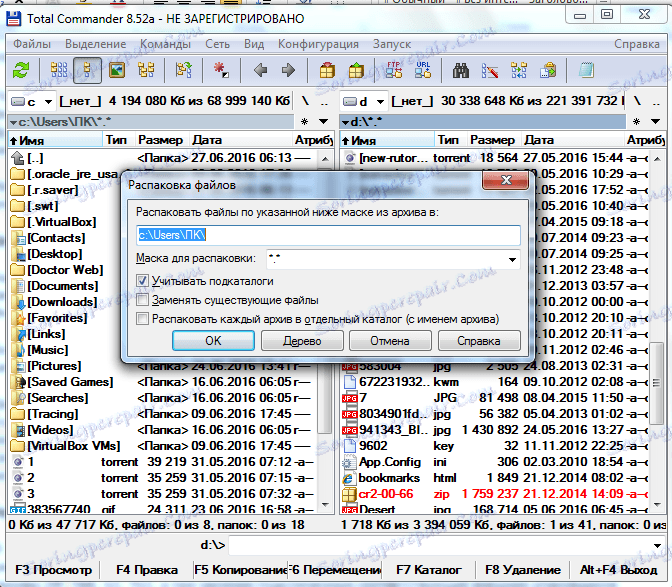This screenshot has height=587, width=672.
Task: Click the 9602 key file icon
Action: pyautogui.click(x=349, y=446)
